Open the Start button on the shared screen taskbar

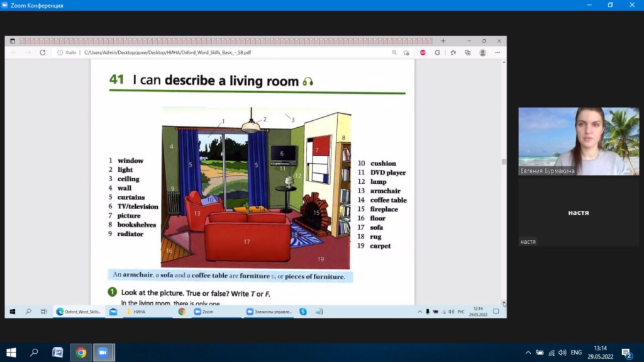click(13, 312)
